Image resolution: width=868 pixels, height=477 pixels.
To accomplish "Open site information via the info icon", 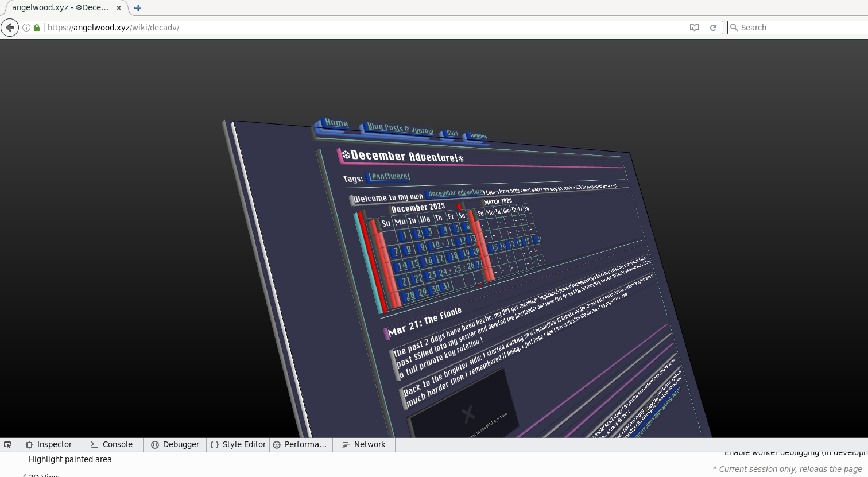I will click(26, 28).
